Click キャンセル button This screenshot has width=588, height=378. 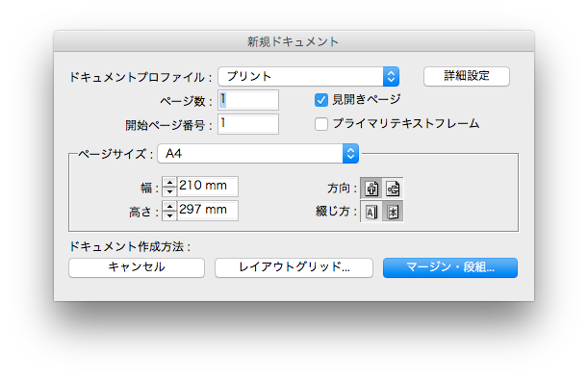point(137,267)
